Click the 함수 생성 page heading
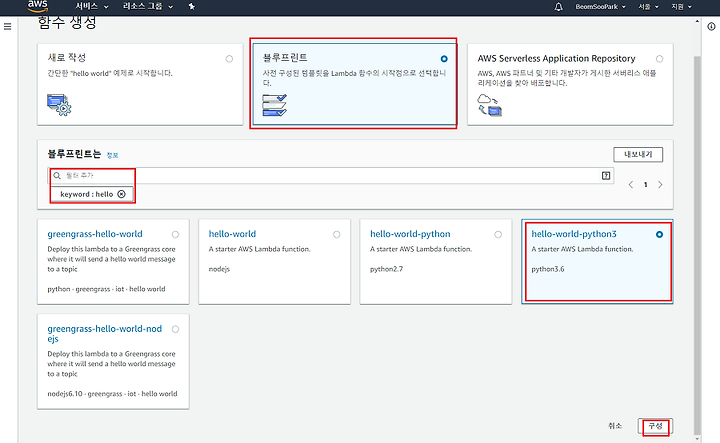Image resolution: width=720 pixels, height=443 pixels. tap(67, 22)
